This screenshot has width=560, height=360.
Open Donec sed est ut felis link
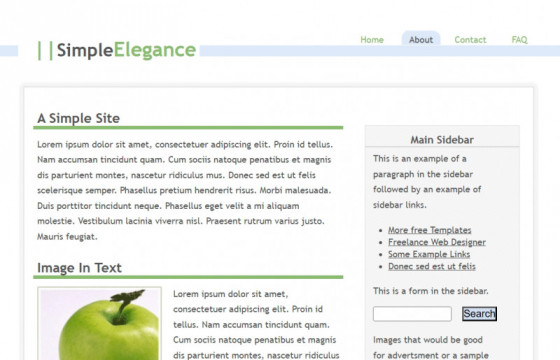[x=432, y=266]
